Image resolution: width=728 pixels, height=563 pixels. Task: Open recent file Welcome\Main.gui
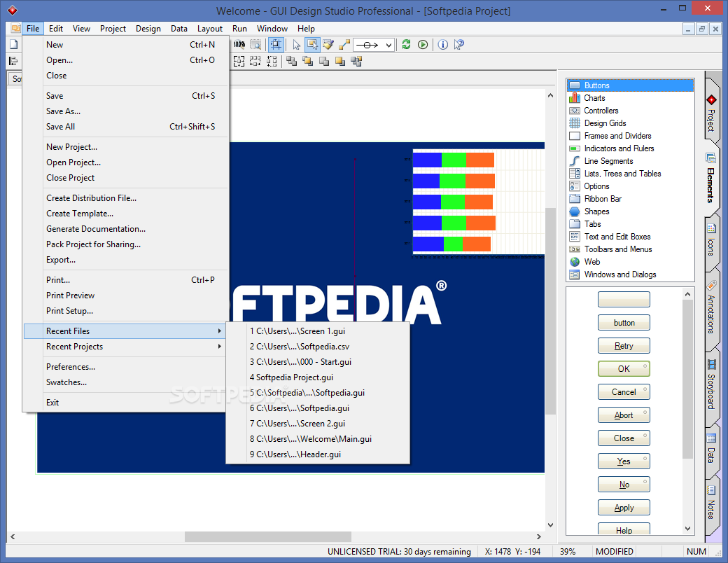click(318, 439)
